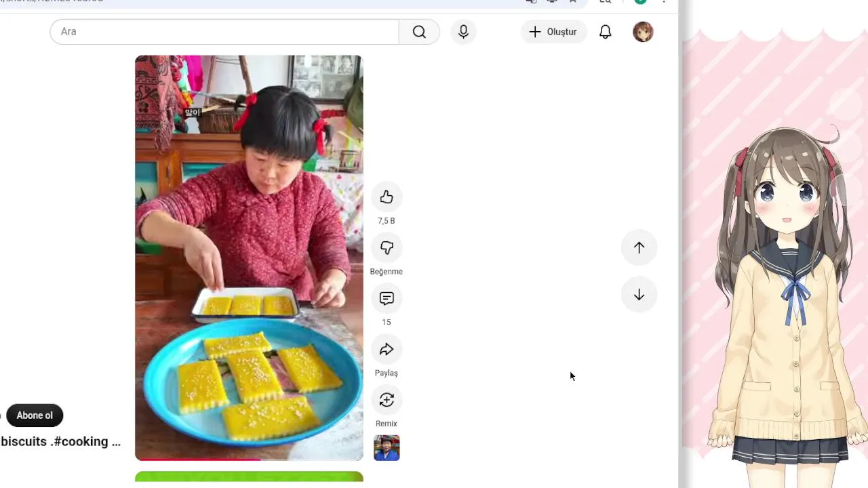The height and width of the screenshot is (488, 868).
Task: Go to next short with down arrow
Action: tap(639, 295)
